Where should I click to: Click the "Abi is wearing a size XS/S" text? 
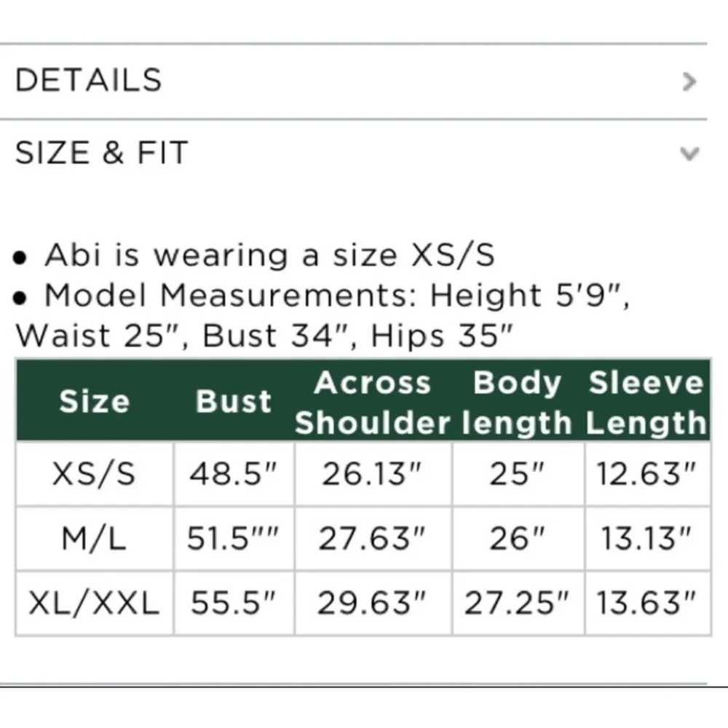269,256
